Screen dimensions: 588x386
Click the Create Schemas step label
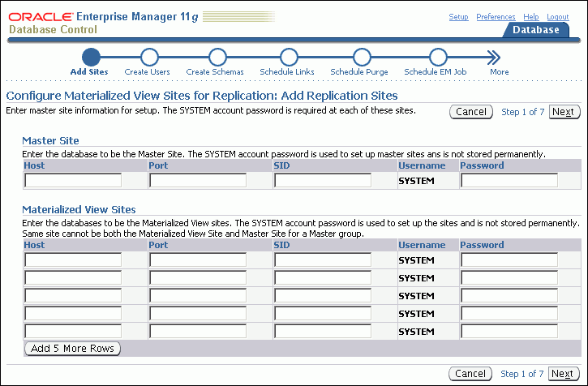point(215,71)
